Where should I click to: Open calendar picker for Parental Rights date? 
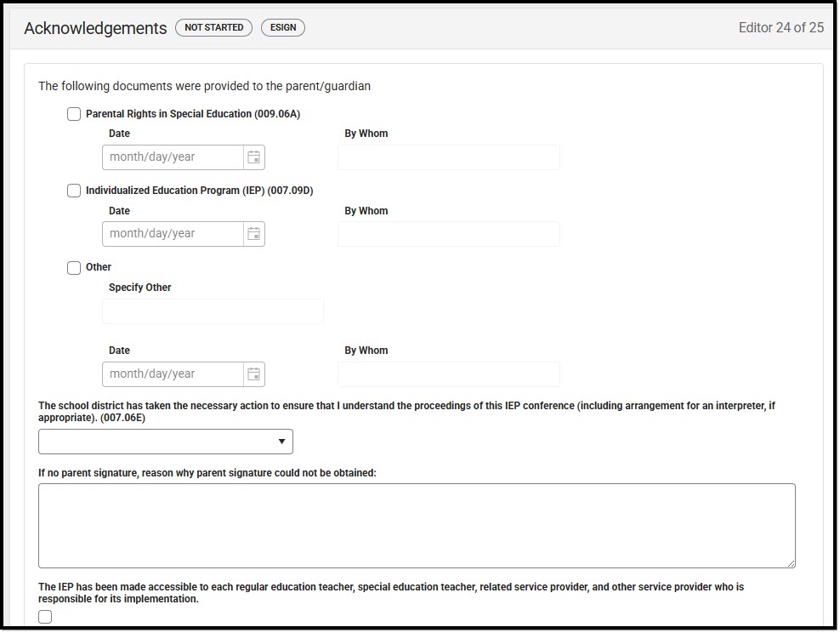(x=254, y=157)
